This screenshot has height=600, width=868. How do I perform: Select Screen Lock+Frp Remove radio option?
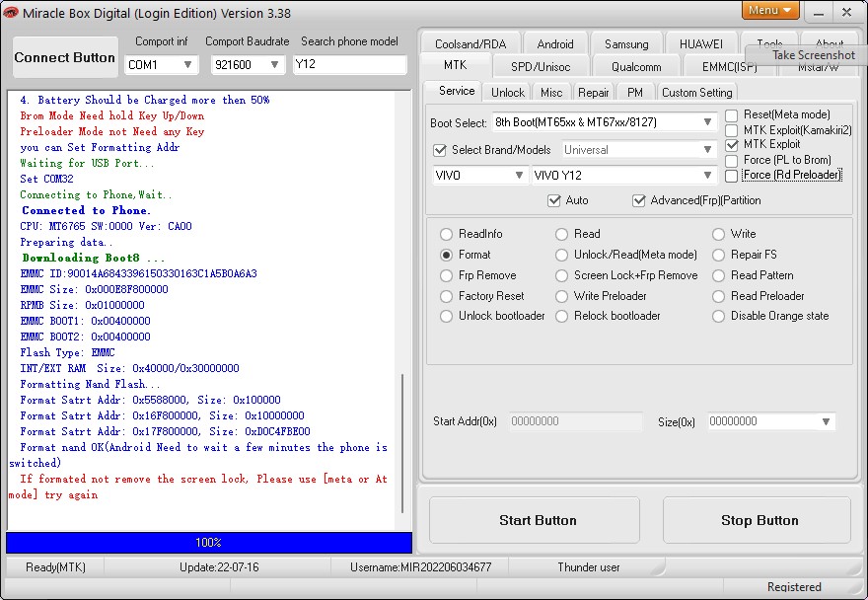tap(561, 276)
